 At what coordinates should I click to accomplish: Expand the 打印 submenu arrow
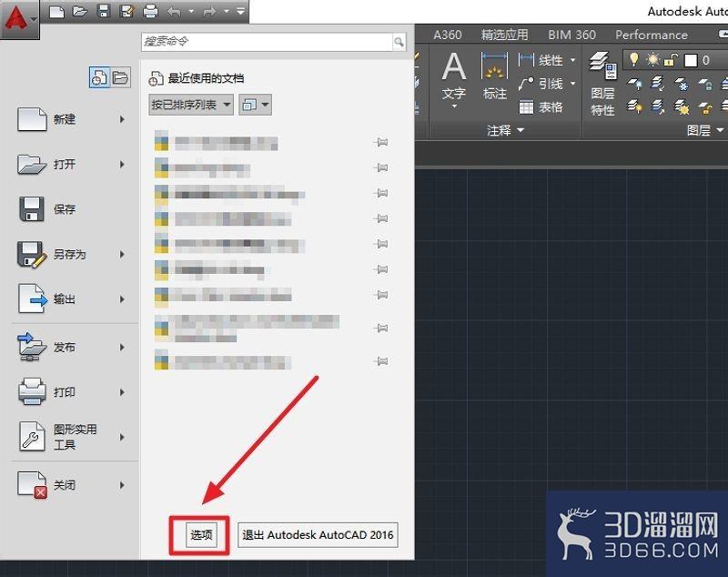122,392
